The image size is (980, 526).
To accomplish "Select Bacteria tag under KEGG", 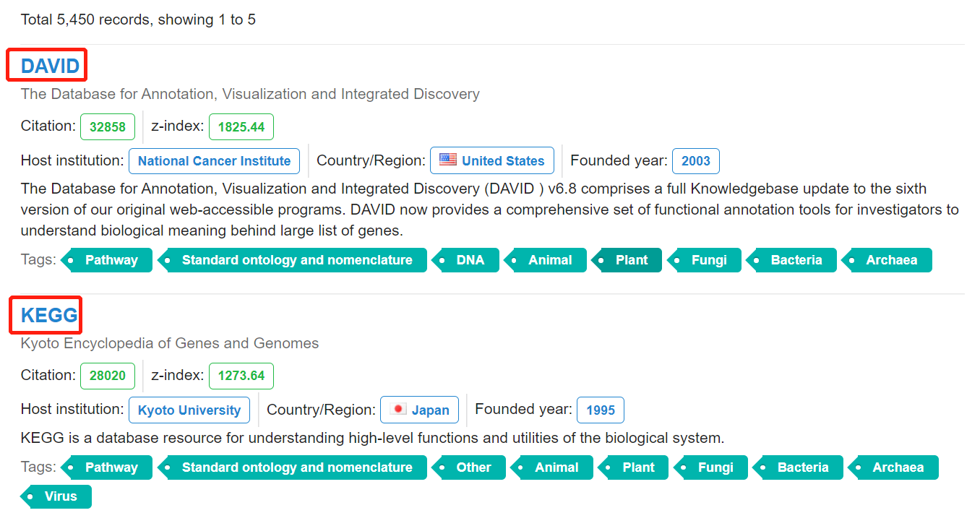I will [798, 467].
